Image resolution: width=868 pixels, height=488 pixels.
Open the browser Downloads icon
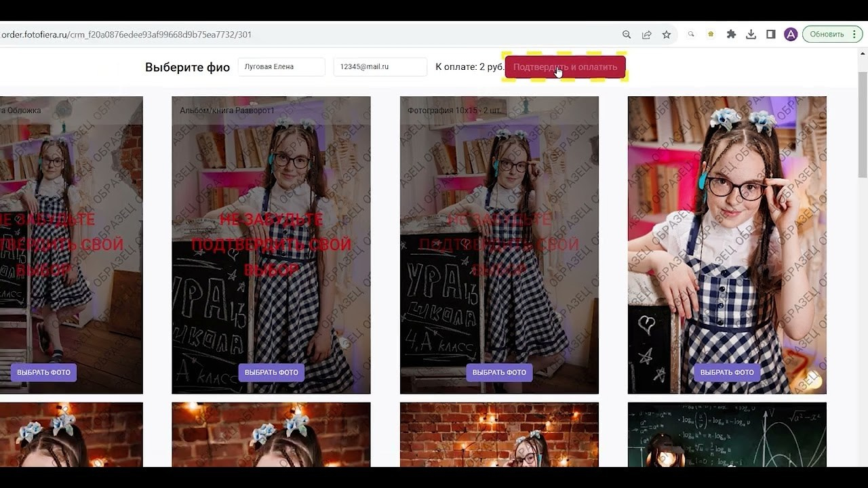pyautogui.click(x=751, y=35)
